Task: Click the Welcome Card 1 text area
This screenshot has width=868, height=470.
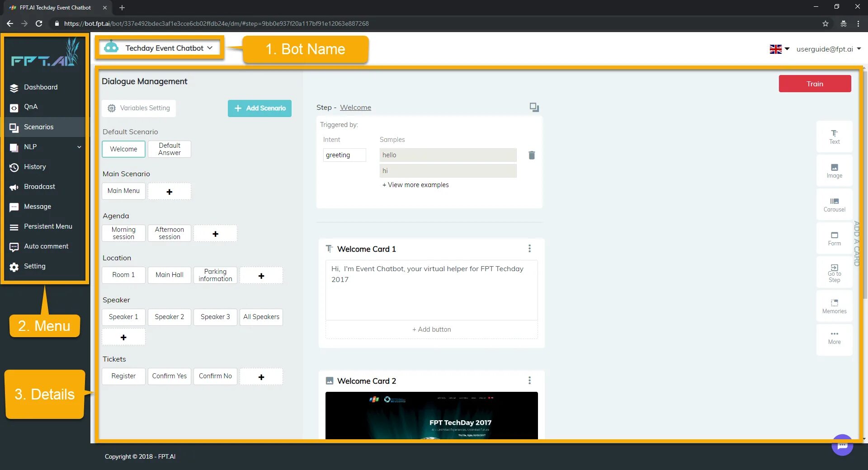Action: (x=431, y=290)
